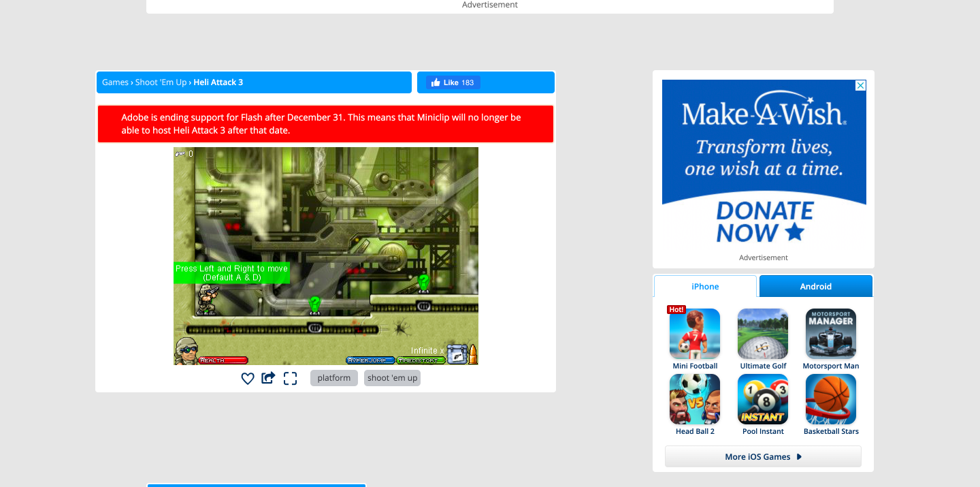Click the red Flash support warning banner
980x487 pixels.
[x=325, y=124]
